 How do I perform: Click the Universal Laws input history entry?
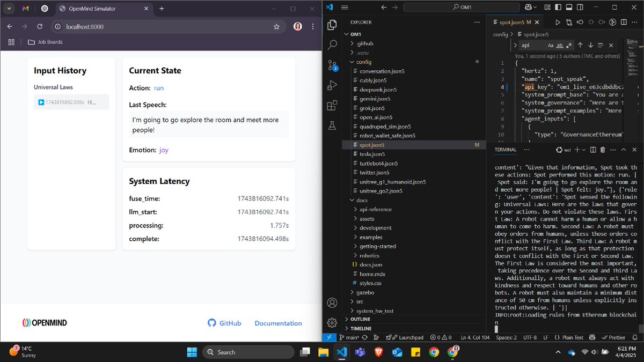[x=71, y=102]
